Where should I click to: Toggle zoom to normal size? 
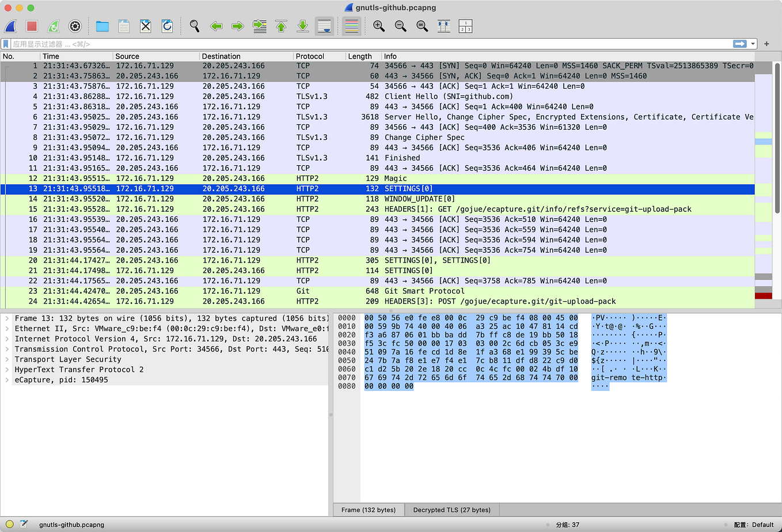421,26
